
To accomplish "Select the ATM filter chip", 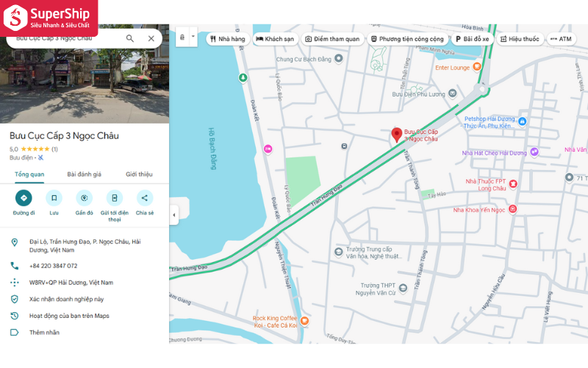I will pyautogui.click(x=561, y=39).
